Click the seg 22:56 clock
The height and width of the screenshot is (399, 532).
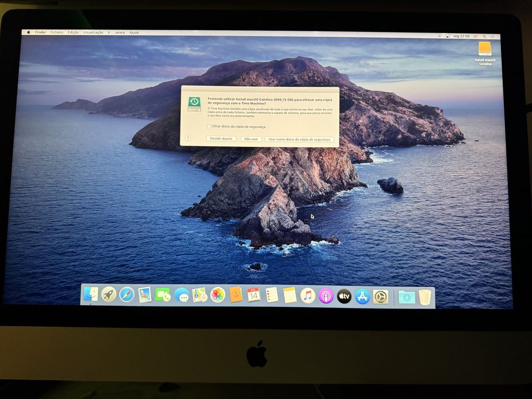[x=461, y=36]
